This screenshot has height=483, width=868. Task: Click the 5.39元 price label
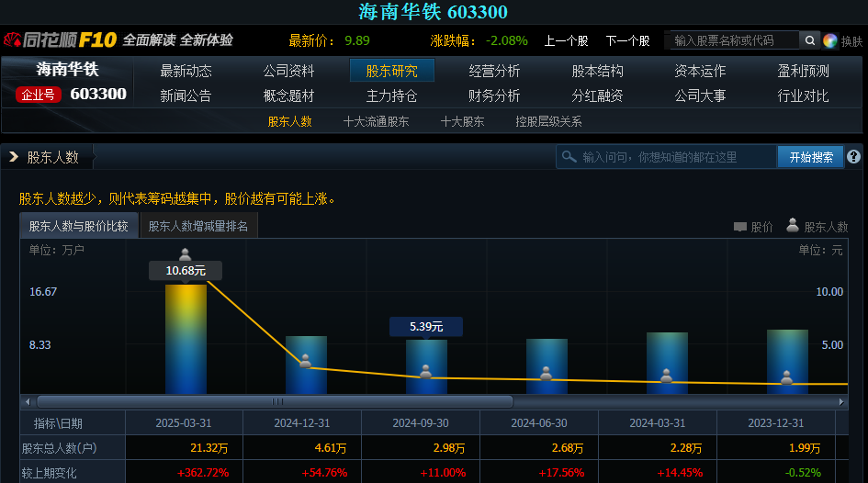[x=425, y=326]
